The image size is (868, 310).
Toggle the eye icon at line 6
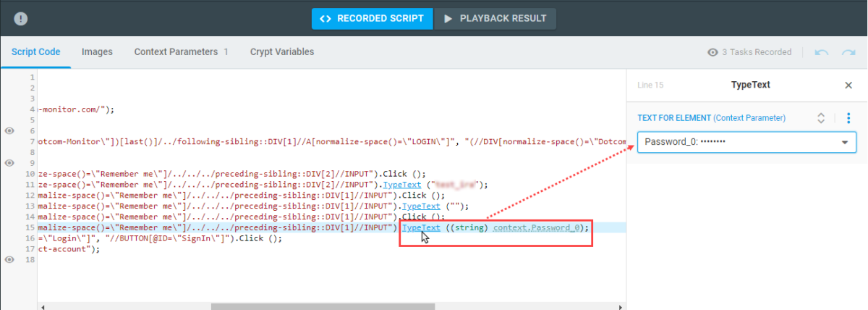pyautogui.click(x=10, y=130)
